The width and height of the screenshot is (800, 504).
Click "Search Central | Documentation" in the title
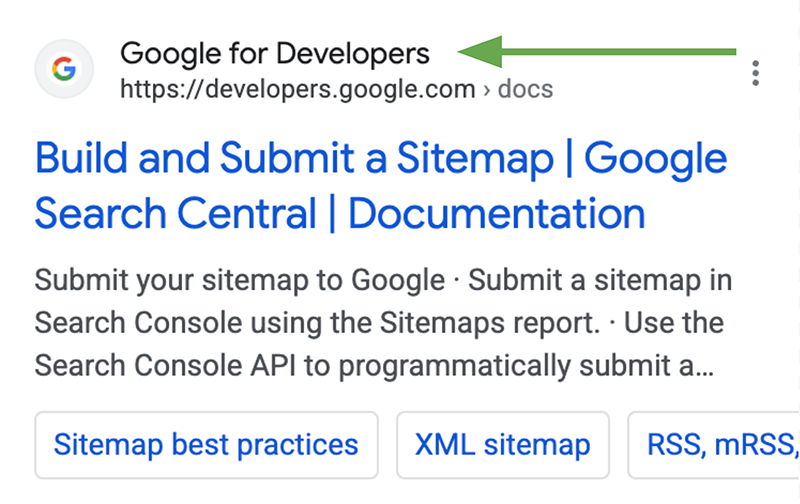[340, 214]
